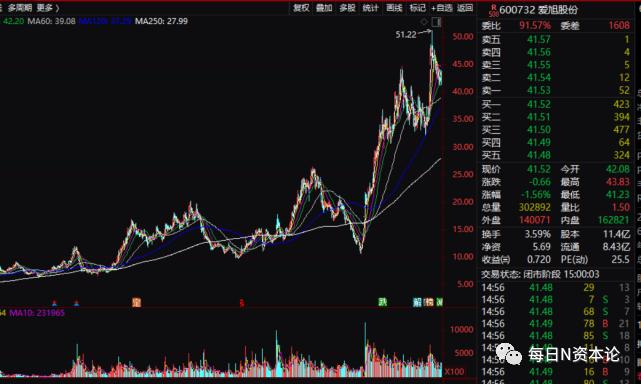Click the MA60: 39.08 indicator label
This screenshot has height=384, width=641.
point(52,21)
